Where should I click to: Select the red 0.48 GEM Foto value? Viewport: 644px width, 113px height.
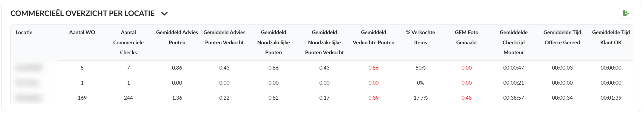point(466,98)
